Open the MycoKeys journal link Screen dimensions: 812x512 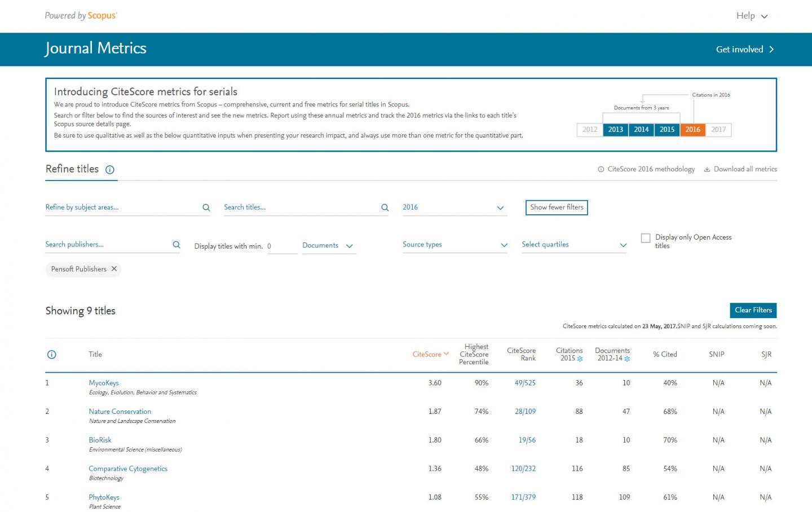coord(104,383)
